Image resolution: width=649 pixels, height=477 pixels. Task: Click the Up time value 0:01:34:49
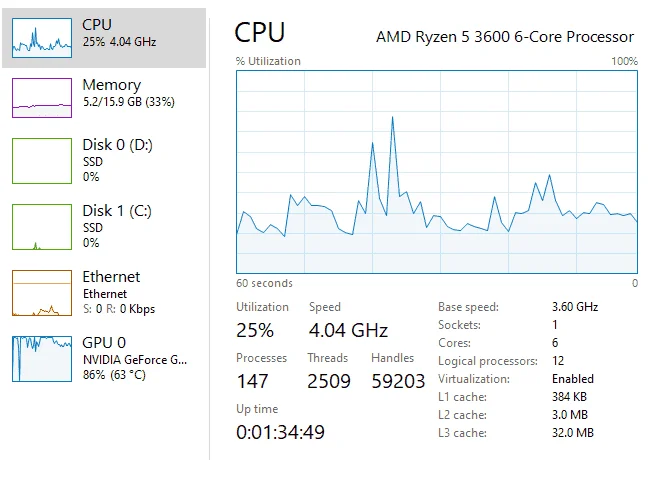pyautogui.click(x=280, y=432)
